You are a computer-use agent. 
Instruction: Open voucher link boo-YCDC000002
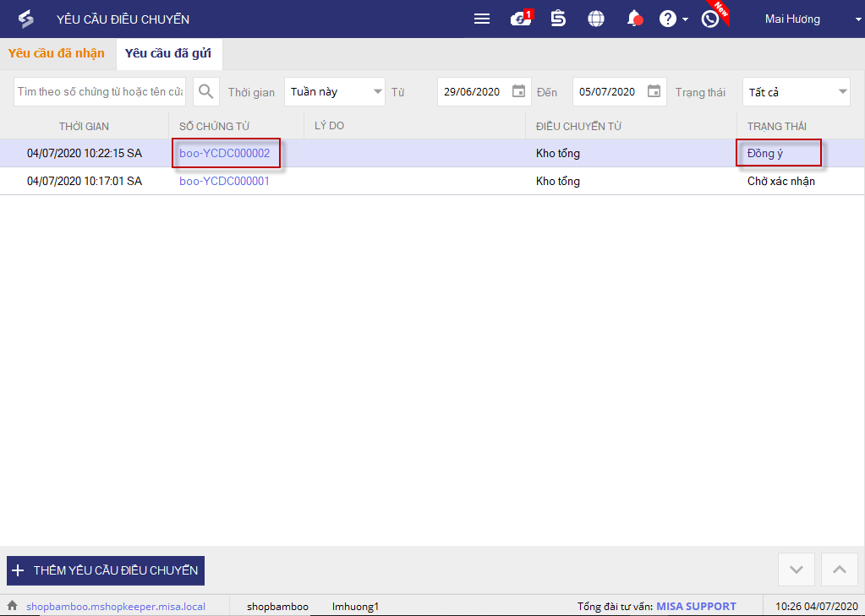pyautogui.click(x=225, y=153)
